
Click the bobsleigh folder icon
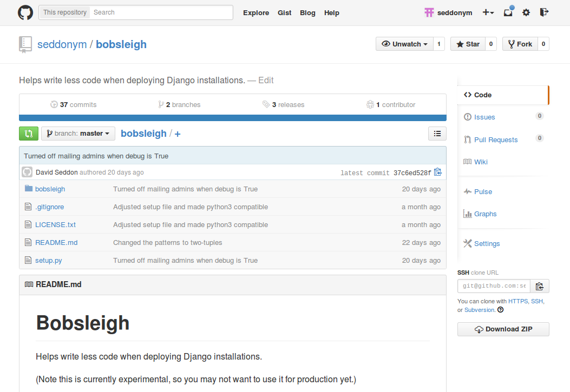click(28, 188)
